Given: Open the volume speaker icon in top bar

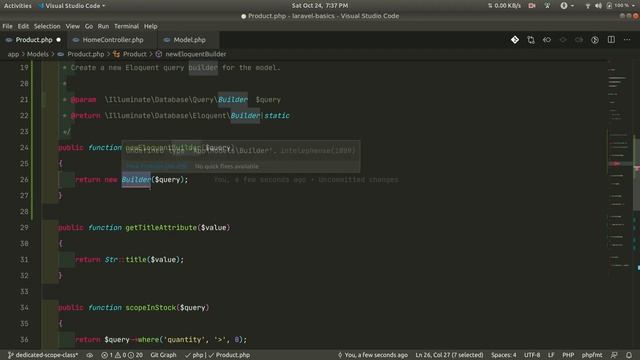Looking at the screenshot, I should [x=598, y=6].
